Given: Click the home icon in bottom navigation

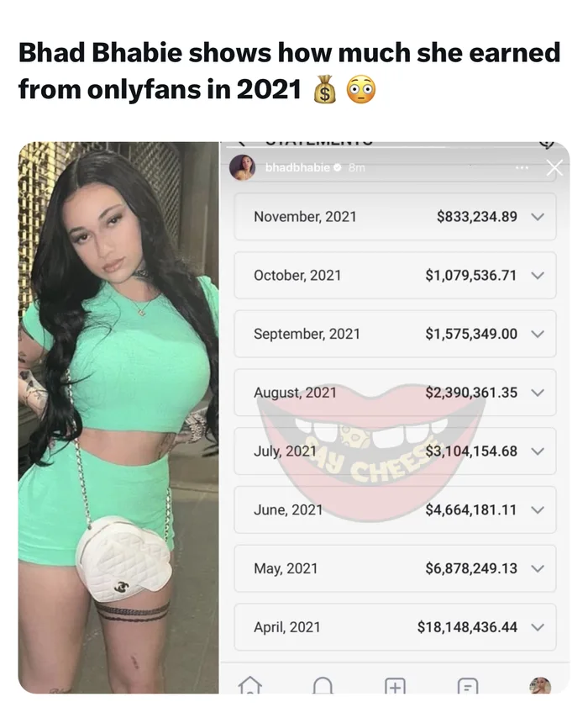Looking at the screenshot, I should tap(250, 685).
